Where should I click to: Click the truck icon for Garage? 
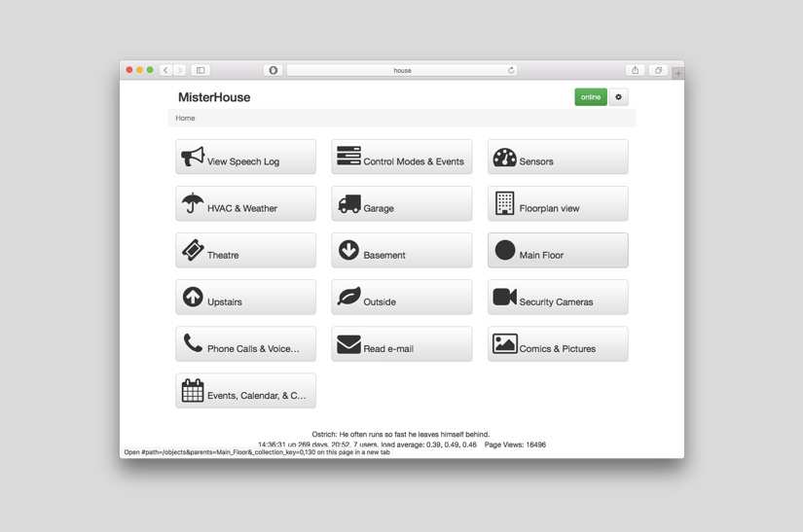[349, 203]
